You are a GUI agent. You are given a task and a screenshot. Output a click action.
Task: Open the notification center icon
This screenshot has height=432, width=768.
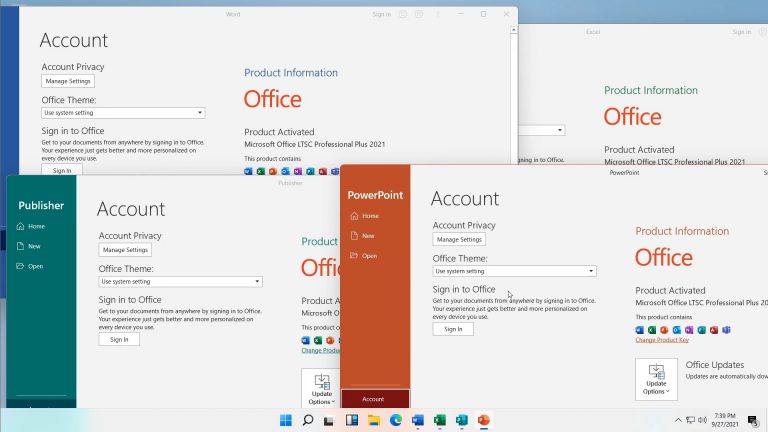coord(753,420)
